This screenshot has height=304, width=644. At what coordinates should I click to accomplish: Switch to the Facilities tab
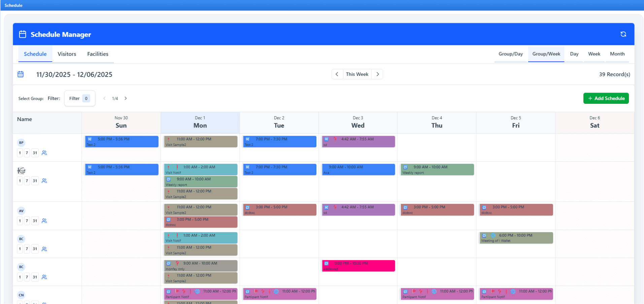pos(98,54)
